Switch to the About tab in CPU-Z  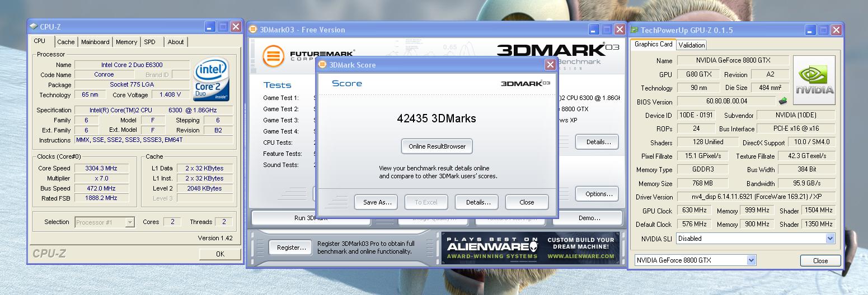(x=176, y=42)
